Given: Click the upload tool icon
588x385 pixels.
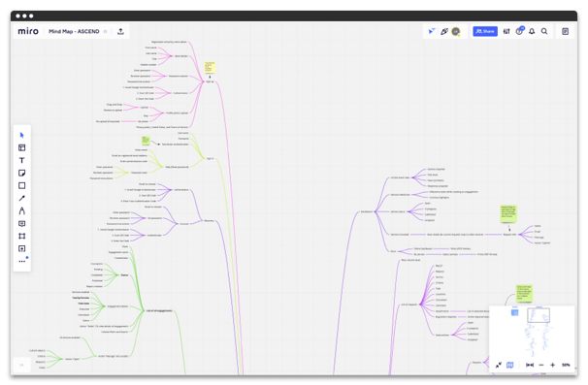Looking at the screenshot, I should pyautogui.click(x=21, y=248).
